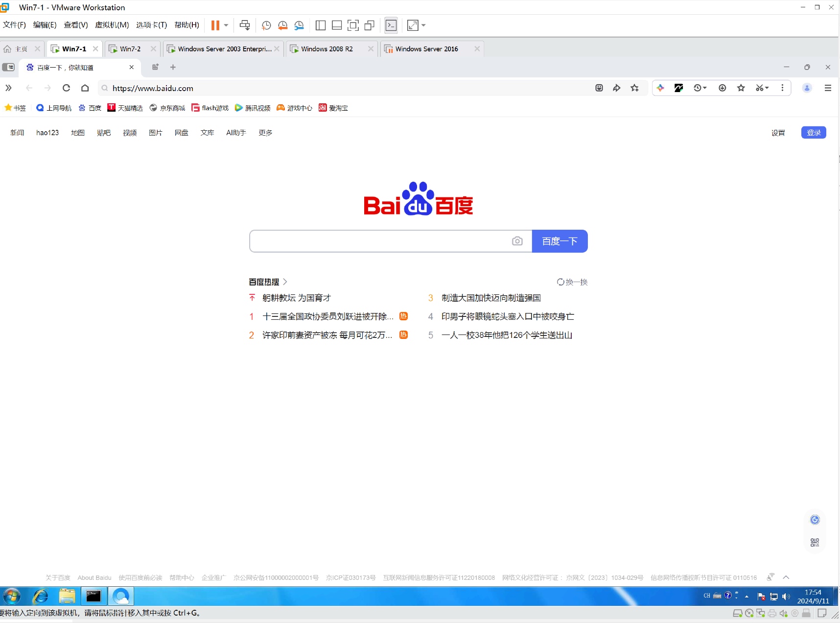Click the 百度一下 search button
Screen dimensions: 840x623
coord(560,241)
